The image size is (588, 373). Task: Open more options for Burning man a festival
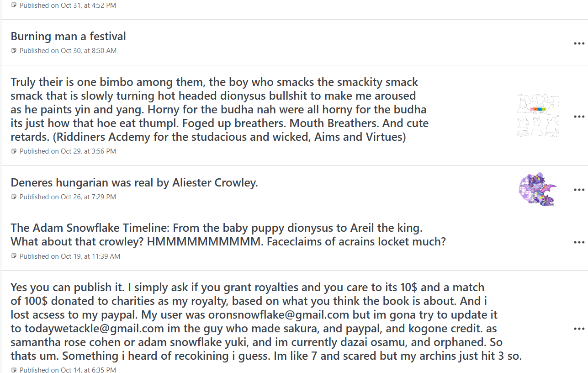(x=579, y=43)
